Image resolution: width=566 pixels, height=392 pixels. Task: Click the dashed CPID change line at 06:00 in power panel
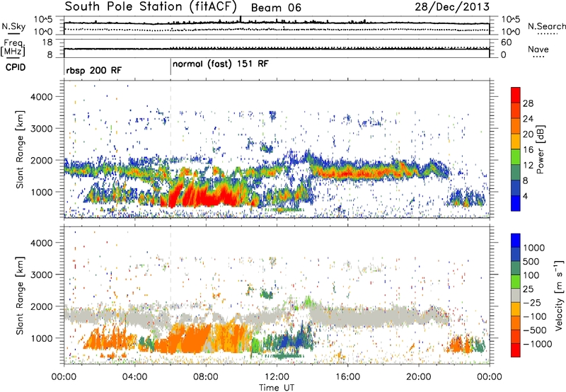(x=171, y=149)
